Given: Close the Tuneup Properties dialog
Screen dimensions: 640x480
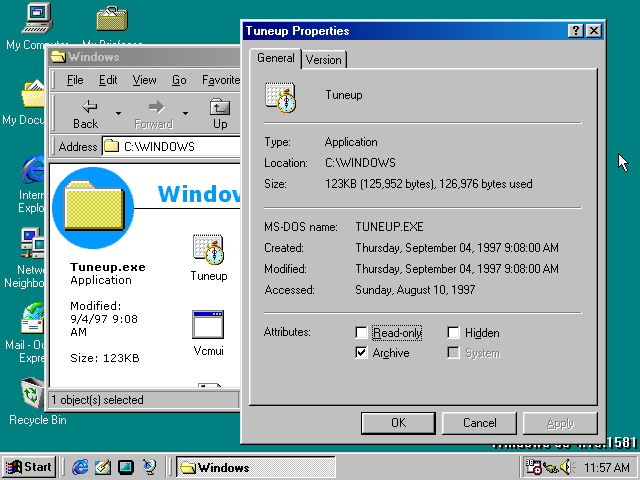Looking at the screenshot, I should 594,31.
